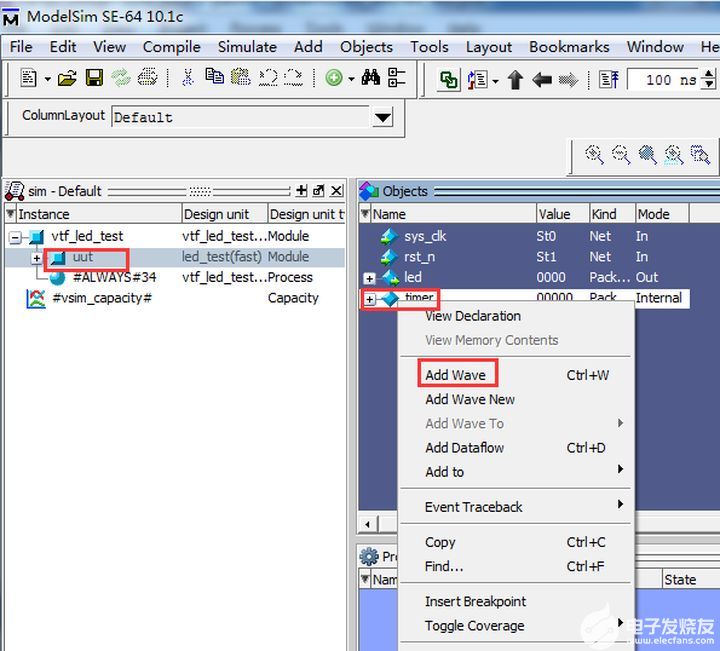Image resolution: width=720 pixels, height=651 pixels.
Task: Collapse the vtf_led_test tree node
Action: (x=15, y=237)
